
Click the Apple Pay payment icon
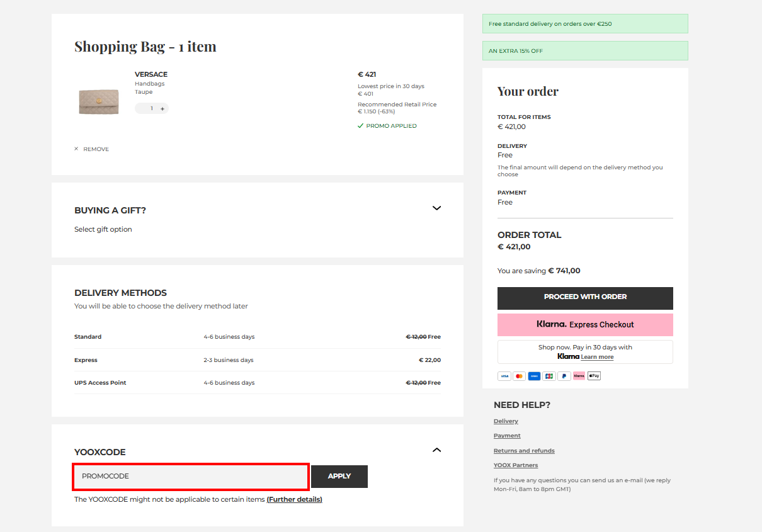tap(594, 376)
